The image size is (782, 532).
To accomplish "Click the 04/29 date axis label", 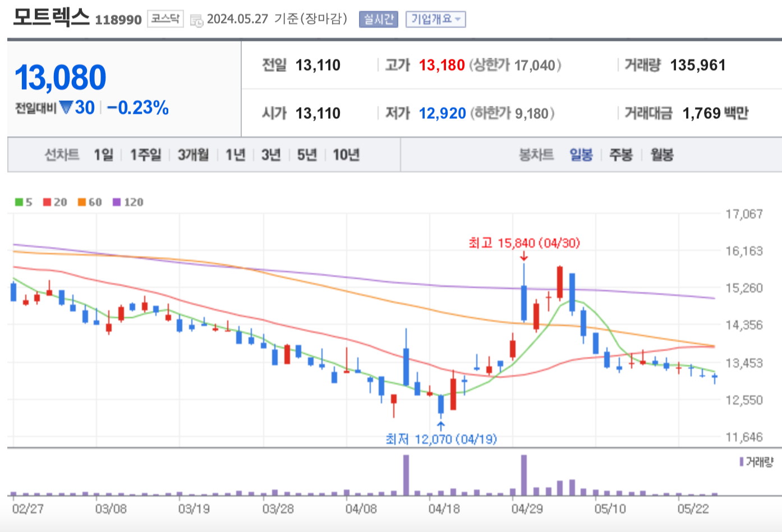I will pyautogui.click(x=527, y=509).
